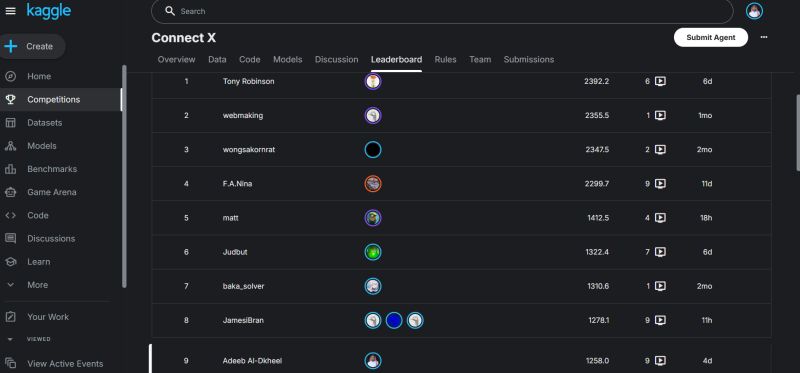Click baka_solver's avatar
800x373 pixels.
click(x=373, y=286)
